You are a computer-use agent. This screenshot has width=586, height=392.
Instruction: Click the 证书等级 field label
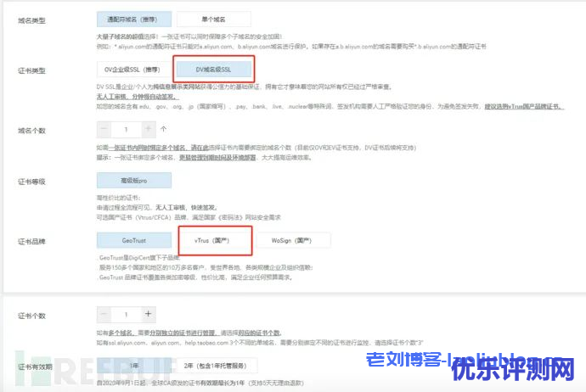pos(31,182)
